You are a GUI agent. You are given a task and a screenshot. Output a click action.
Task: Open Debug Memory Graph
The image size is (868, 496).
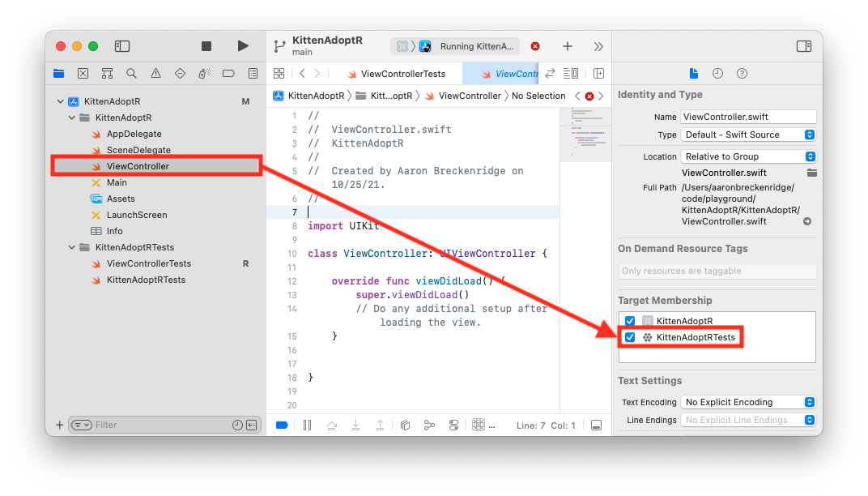point(429,425)
